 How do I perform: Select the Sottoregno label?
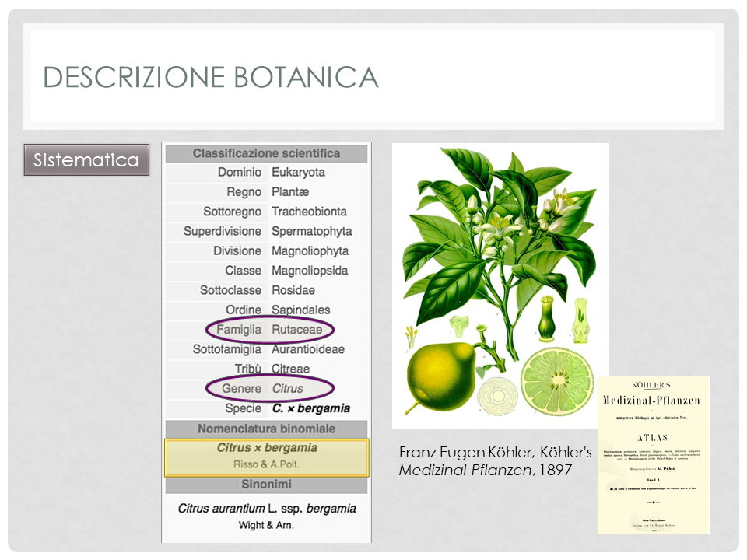click(x=233, y=212)
